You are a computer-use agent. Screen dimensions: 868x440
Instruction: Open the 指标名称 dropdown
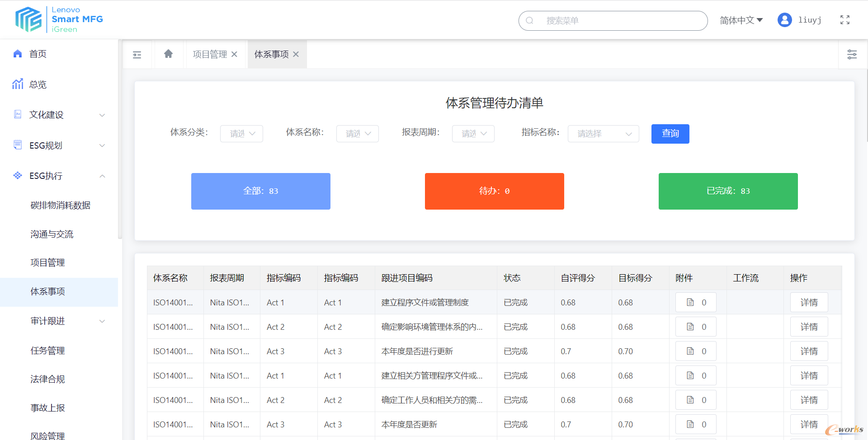(604, 134)
